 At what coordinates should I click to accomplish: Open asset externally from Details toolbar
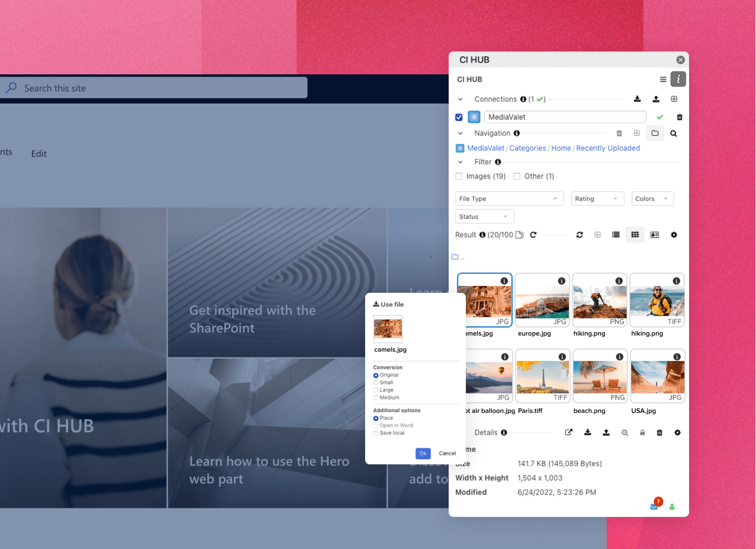coord(569,432)
